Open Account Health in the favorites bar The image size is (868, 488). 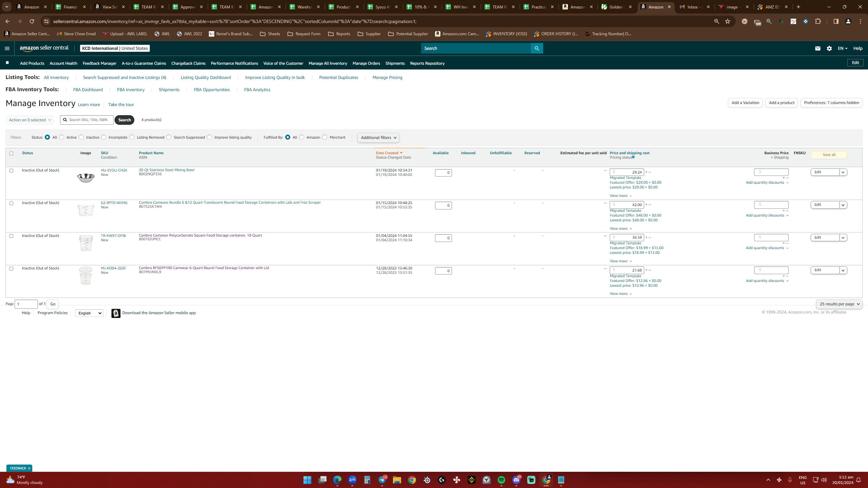(63, 63)
